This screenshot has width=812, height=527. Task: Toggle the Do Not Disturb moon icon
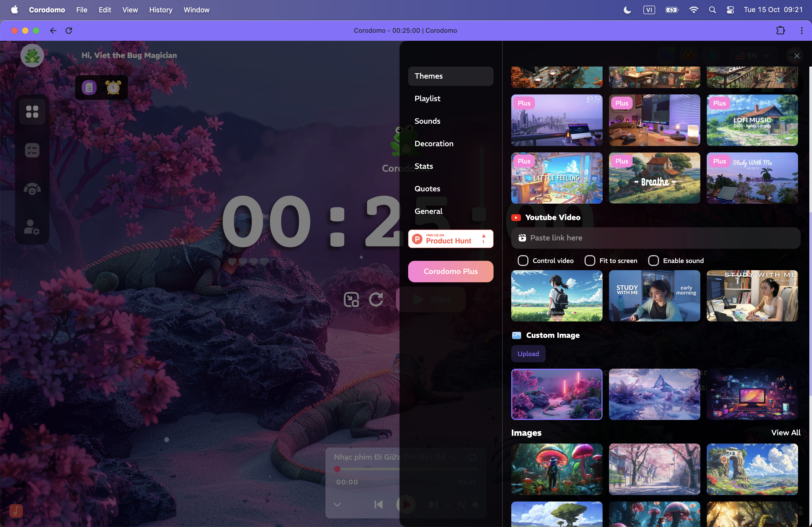point(627,10)
